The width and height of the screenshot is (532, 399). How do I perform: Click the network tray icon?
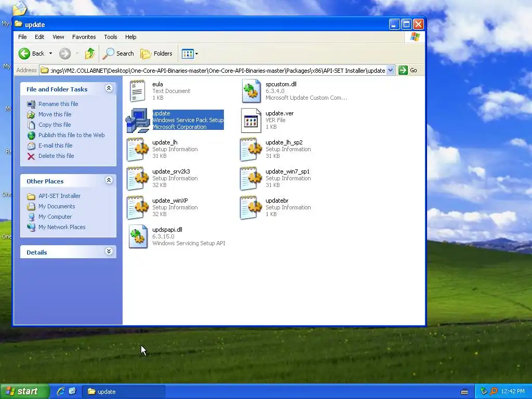coord(484,392)
